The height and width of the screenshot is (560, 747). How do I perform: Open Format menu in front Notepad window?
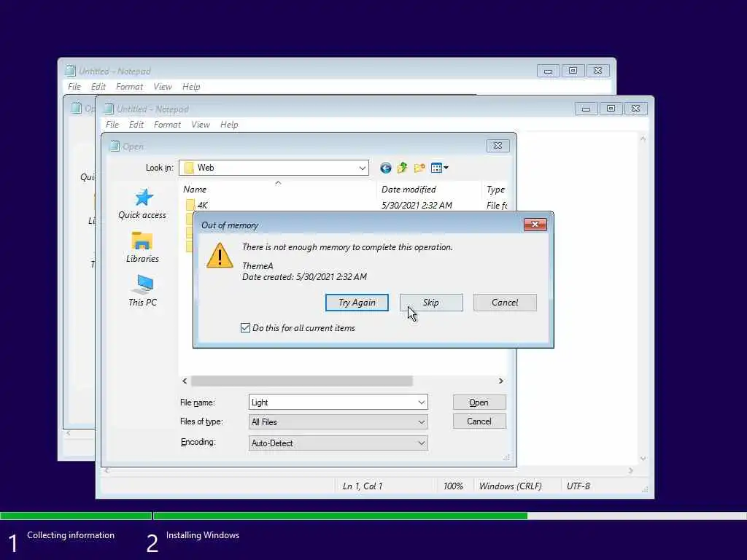point(167,124)
